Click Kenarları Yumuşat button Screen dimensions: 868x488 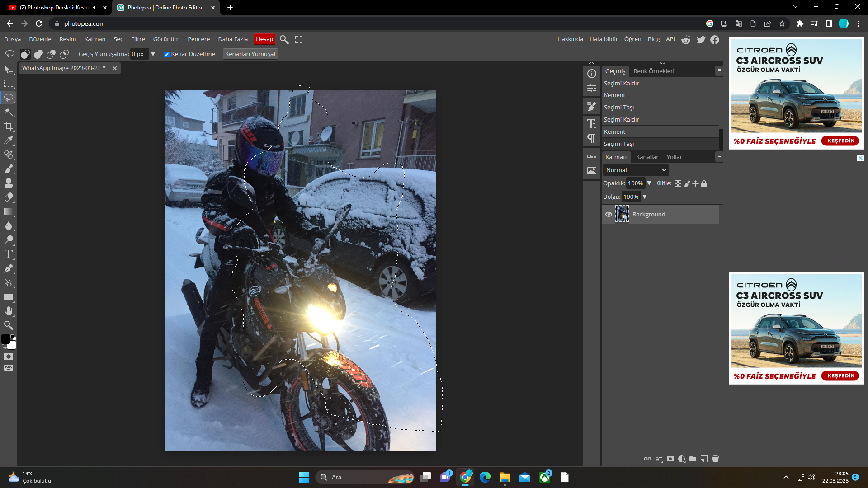pyautogui.click(x=250, y=54)
